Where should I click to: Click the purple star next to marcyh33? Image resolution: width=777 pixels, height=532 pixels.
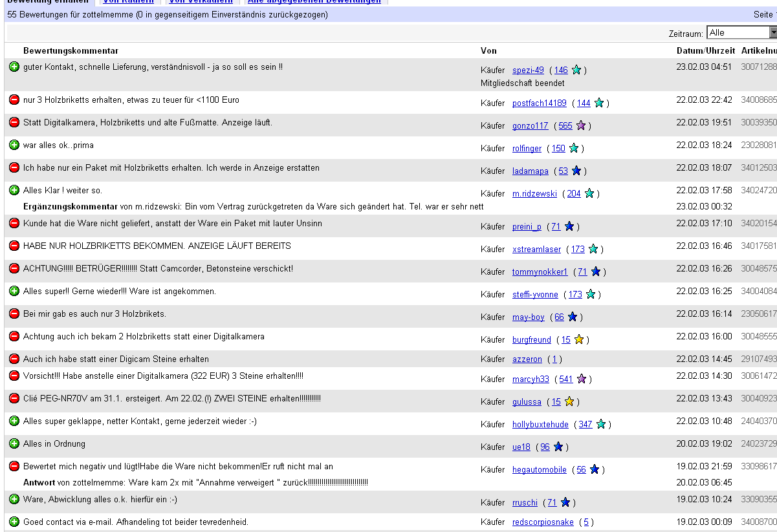(582, 379)
